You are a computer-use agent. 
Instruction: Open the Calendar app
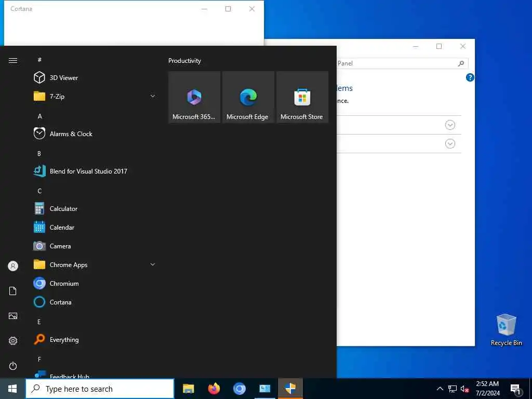(95, 228)
